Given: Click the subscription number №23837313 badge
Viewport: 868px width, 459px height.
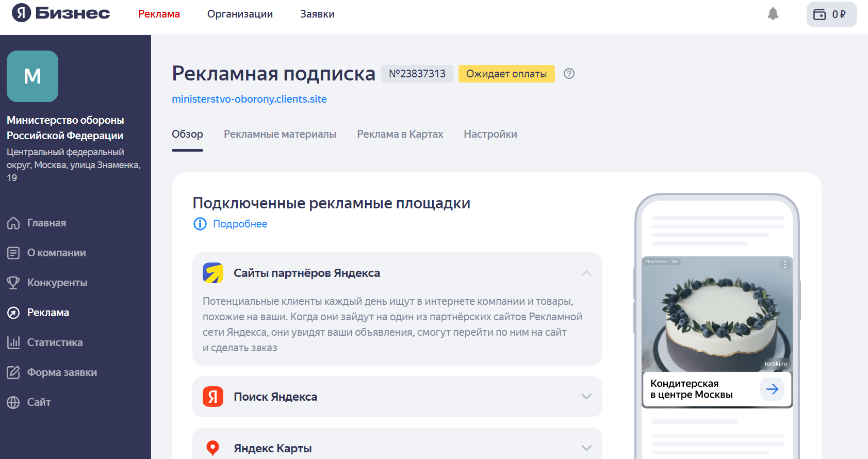Looking at the screenshot, I should (x=417, y=74).
